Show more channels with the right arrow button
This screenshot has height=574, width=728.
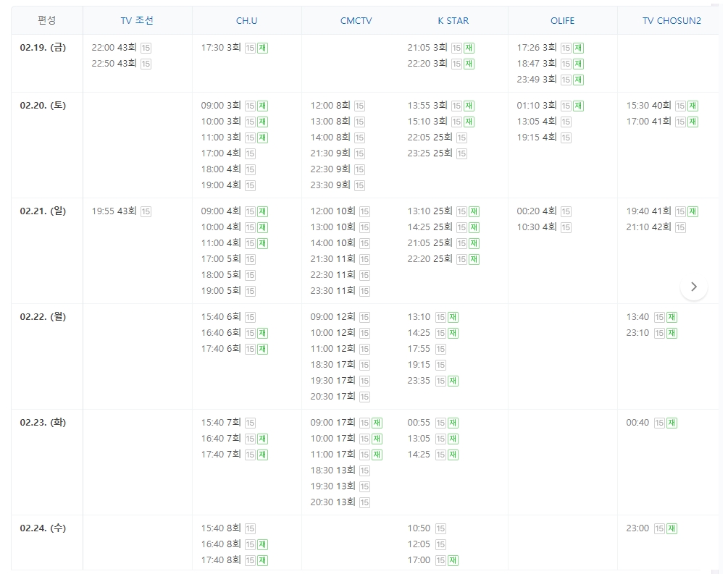694,287
